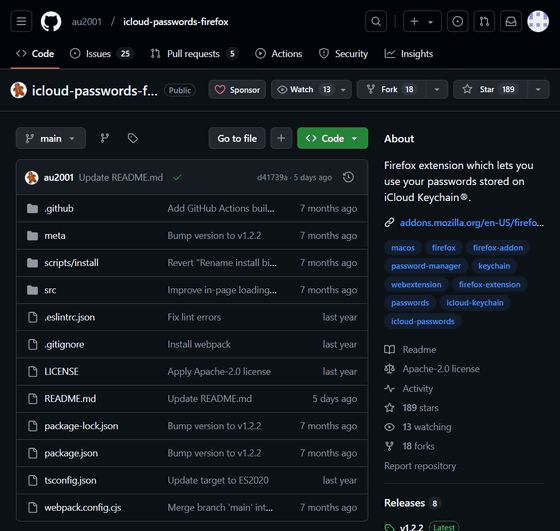Open the Actions tab
The image size is (560, 531).
point(279,54)
